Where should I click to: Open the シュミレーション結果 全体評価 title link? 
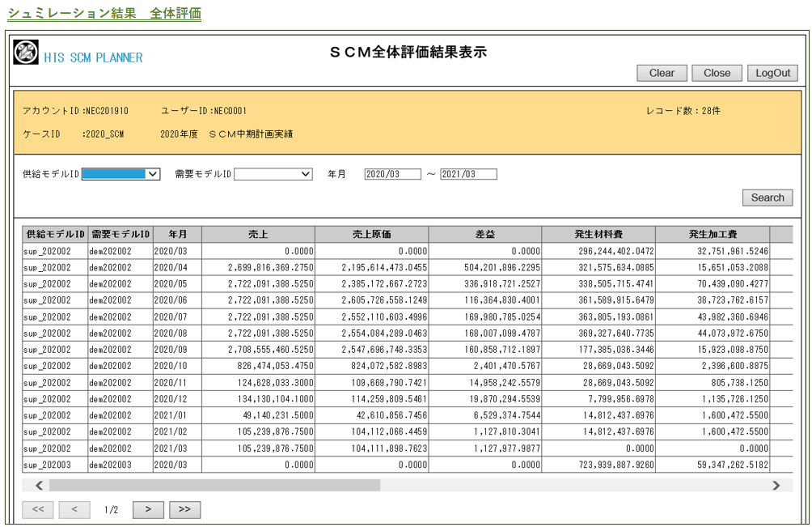(x=104, y=14)
